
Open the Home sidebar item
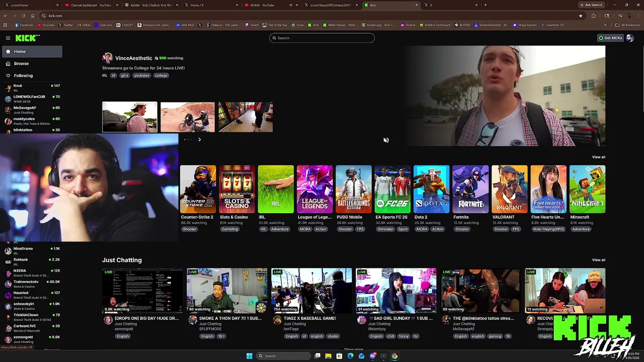[x=32, y=51]
